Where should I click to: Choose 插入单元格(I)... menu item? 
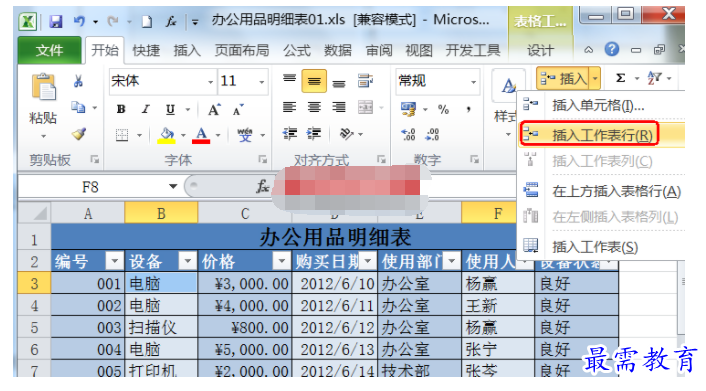[x=601, y=105]
